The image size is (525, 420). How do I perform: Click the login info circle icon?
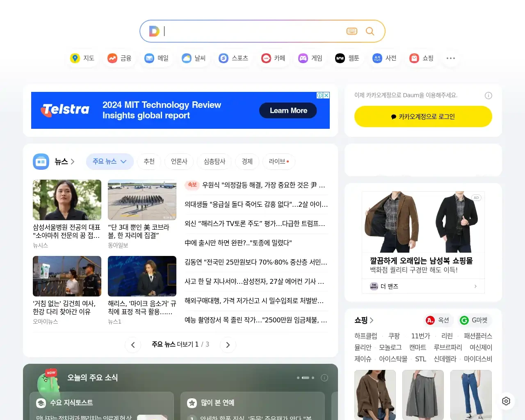coord(488,96)
